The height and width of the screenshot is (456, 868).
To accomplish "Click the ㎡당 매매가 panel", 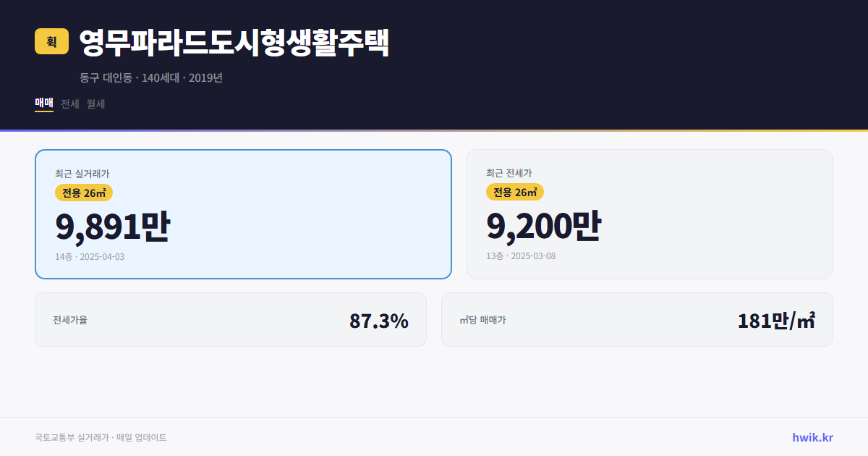I will [x=637, y=319].
